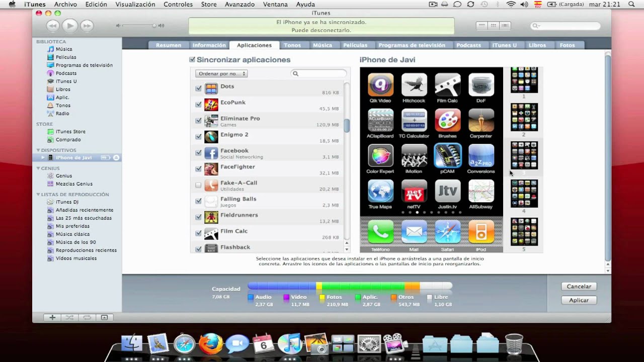Uncheck the Facebook app checkbox

pyautogui.click(x=198, y=153)
